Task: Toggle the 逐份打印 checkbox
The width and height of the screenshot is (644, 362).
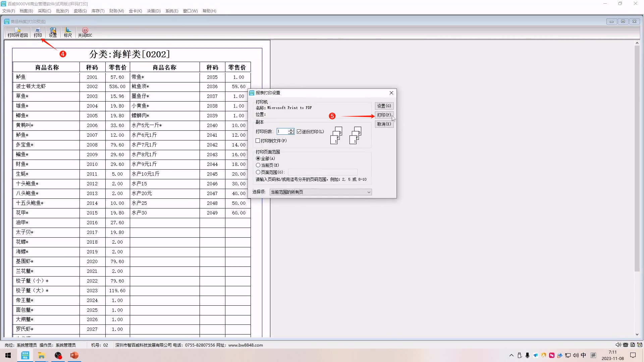Action: [299, 132]
